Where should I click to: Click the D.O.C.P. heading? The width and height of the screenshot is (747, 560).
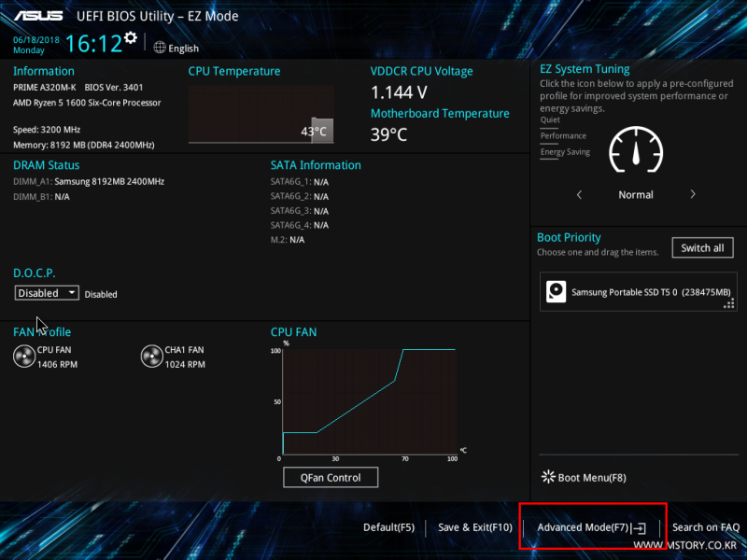(x=35, y=273)
